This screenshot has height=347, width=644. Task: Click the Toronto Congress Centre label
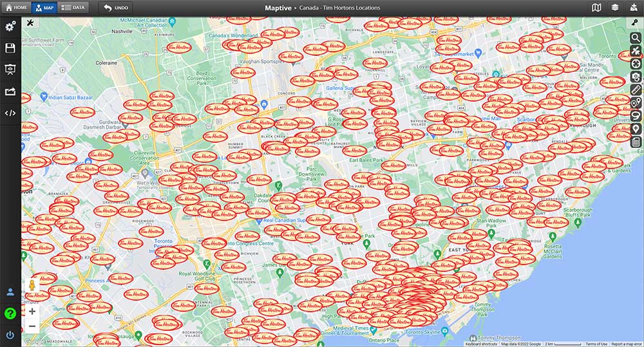coord(249,243)
